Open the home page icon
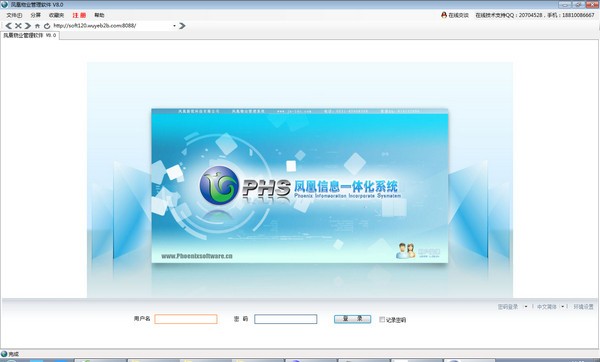Viewport: 600px width, 362px height. (37, 26)
